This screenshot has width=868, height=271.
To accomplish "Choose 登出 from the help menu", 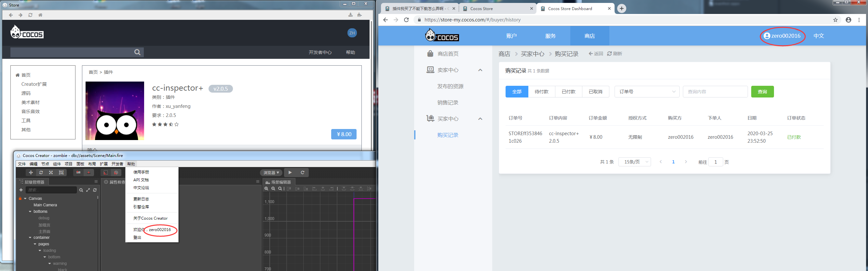I will pyautogui.click(x=137, y=237).
